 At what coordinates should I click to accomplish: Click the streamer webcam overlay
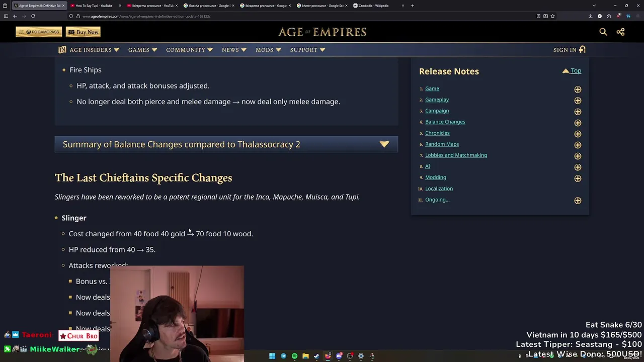(177, 314)
